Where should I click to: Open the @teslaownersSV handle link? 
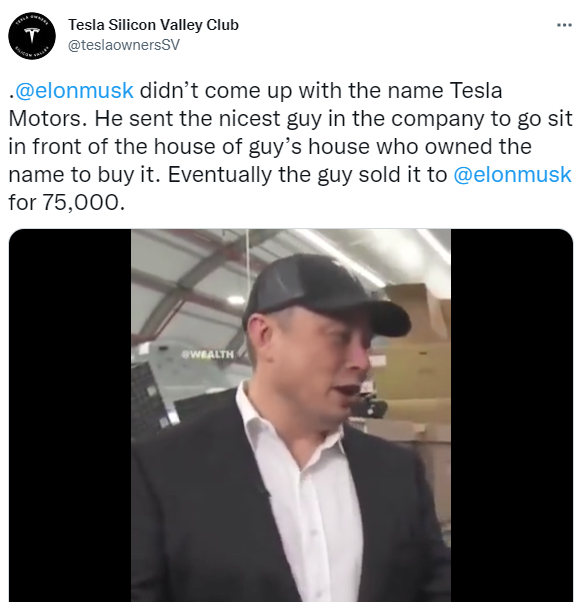tap(124, 45)
